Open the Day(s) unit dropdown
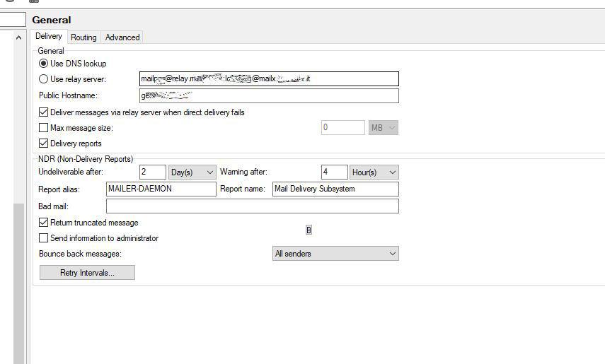The height and width of the screenshot is (364, 605). 192,172
